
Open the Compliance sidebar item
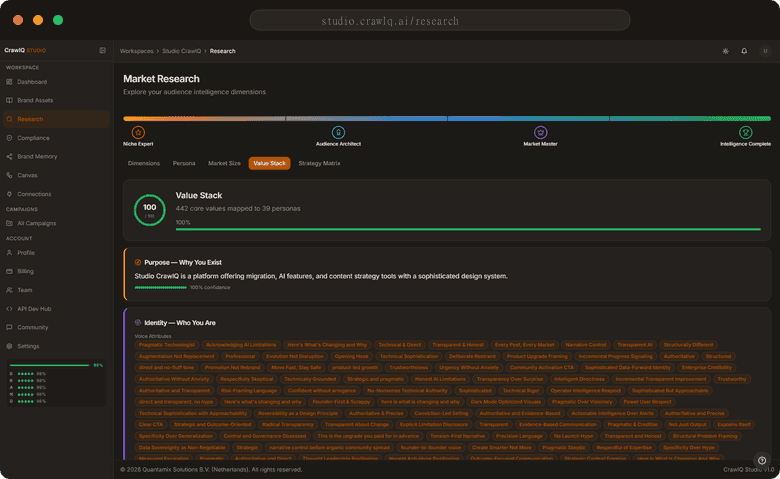(x=33, y=138)
